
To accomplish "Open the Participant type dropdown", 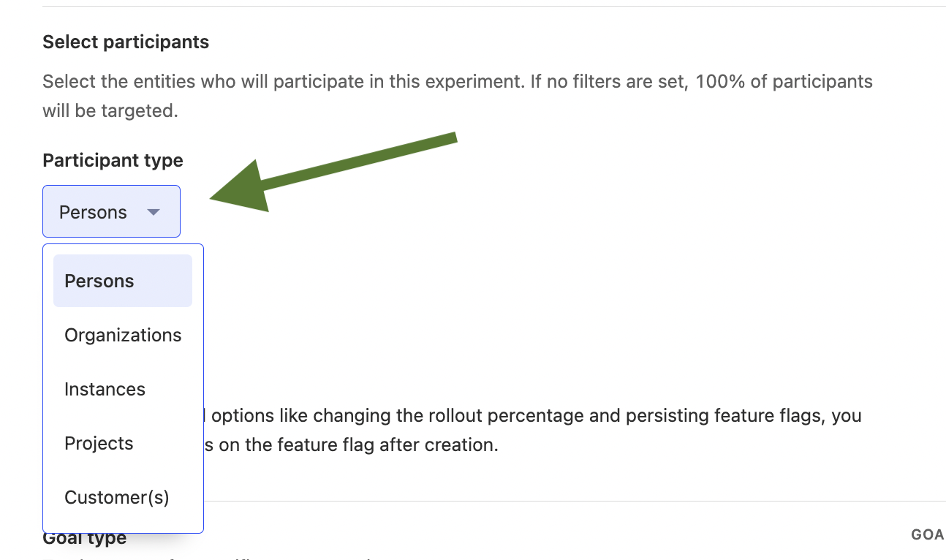I will tap(111, 211).
